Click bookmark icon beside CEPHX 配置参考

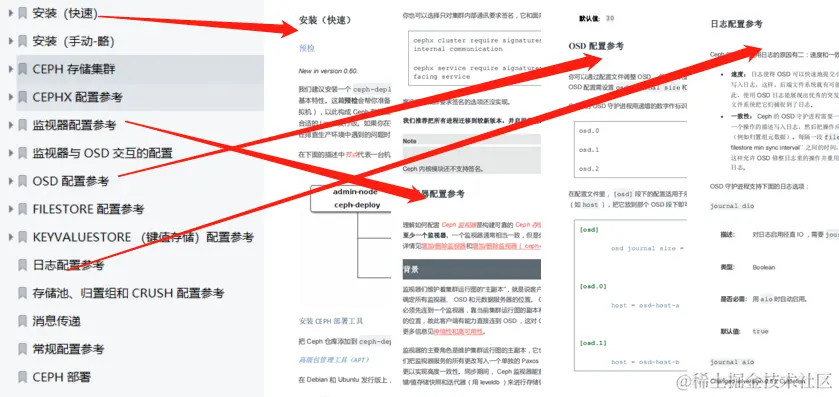(x=22, y=97)
